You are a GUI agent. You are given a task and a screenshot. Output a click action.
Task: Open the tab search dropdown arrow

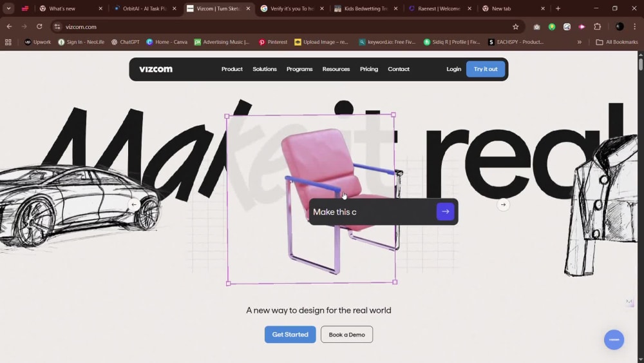tap(8, 8)
